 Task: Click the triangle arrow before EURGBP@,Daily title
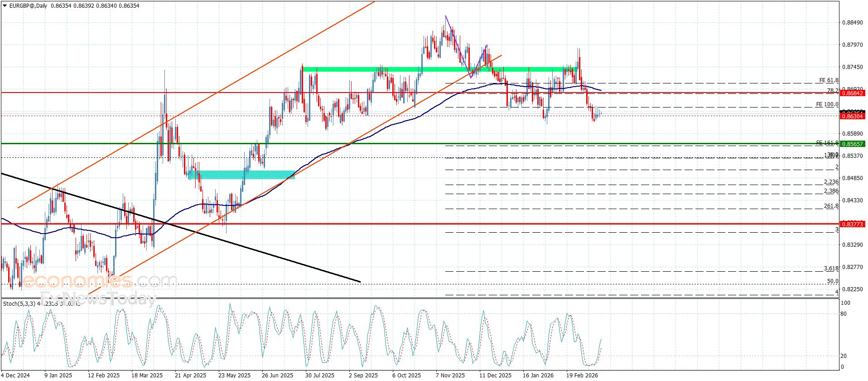(x=5, y=6)
